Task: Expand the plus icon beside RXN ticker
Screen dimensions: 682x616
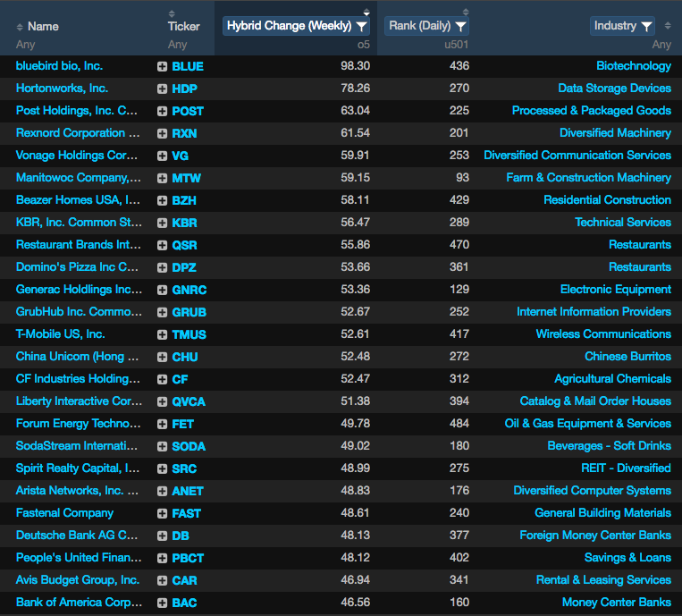Action: 162,133
